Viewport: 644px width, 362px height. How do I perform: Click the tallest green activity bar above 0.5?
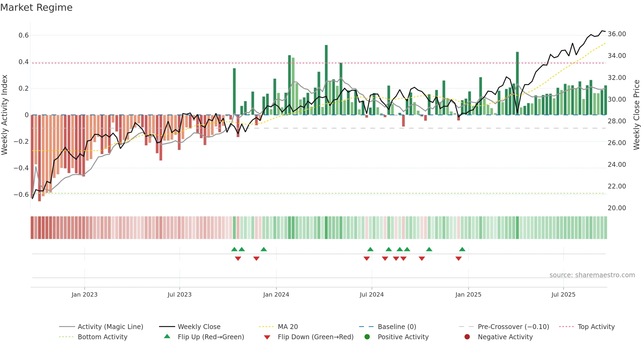pyautogui.click(x=326, y=80)
